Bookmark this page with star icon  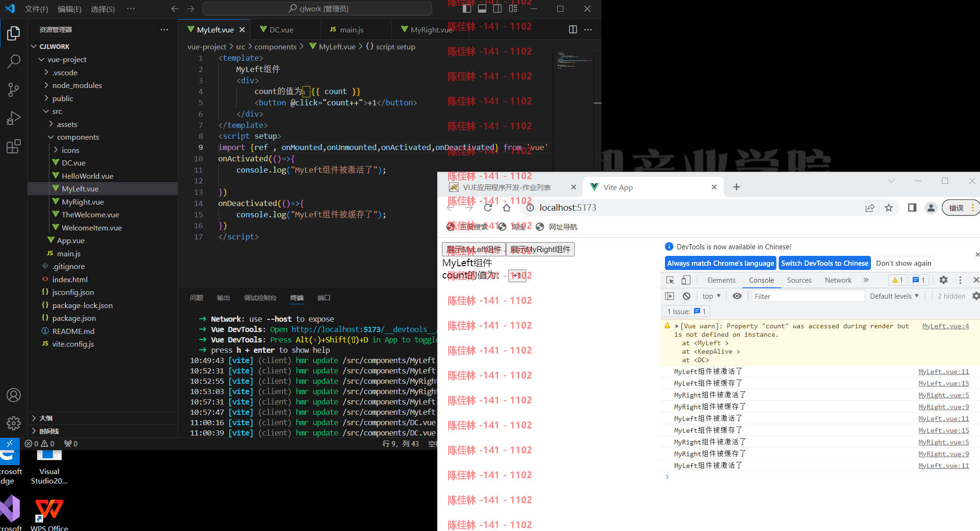(x=888, y=208)
